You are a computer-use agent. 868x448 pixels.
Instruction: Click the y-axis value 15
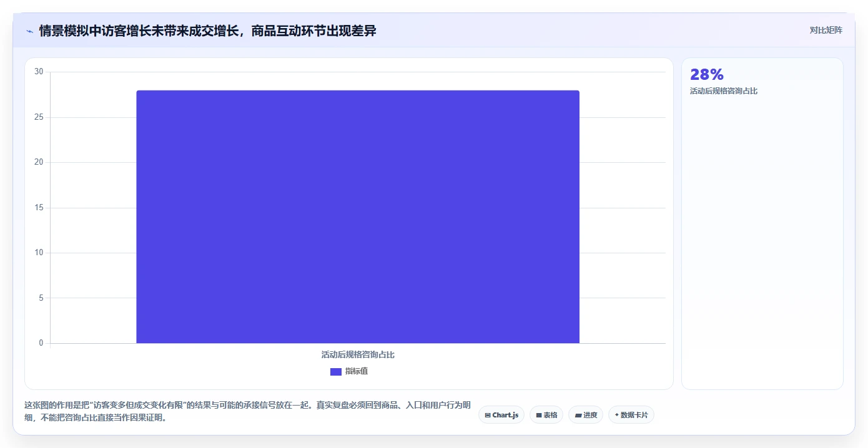click(x=39, y=208)
